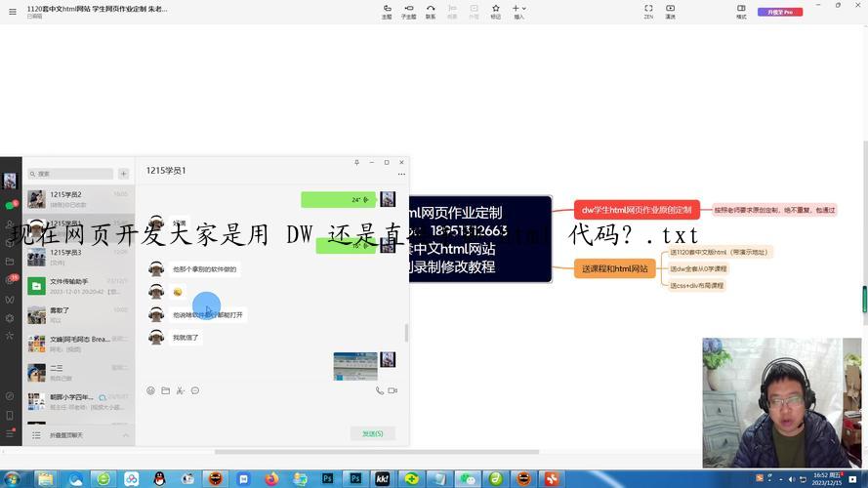Click the message 他那个拿别的软件做的
Screen dimensions: 868x488
pos(204,269)
